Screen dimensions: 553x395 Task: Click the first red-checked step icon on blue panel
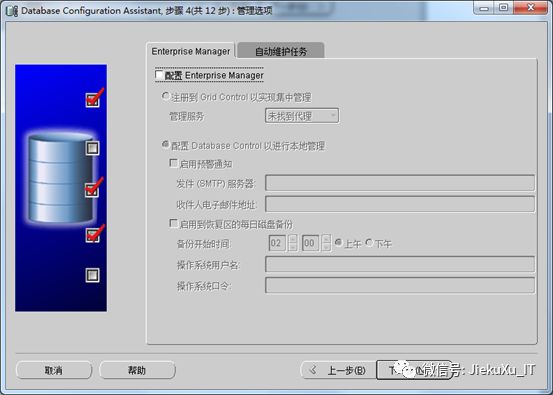coord(94,98)
